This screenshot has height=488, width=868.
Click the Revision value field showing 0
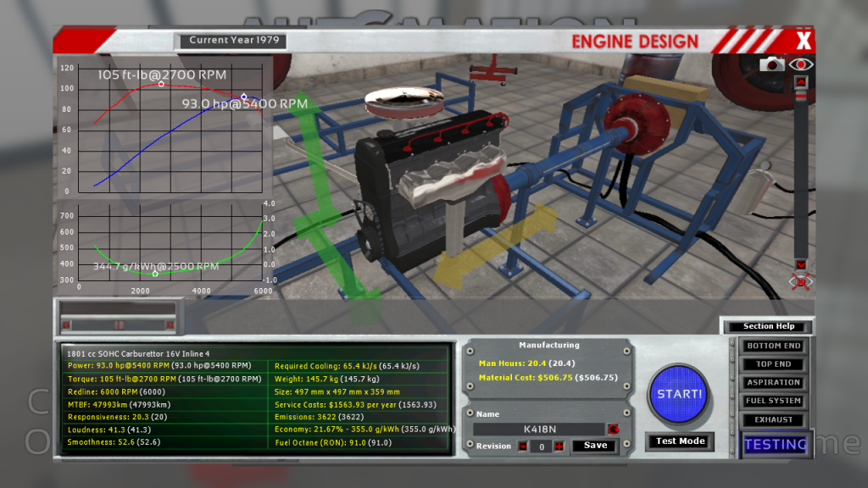(x=542, y=446)
